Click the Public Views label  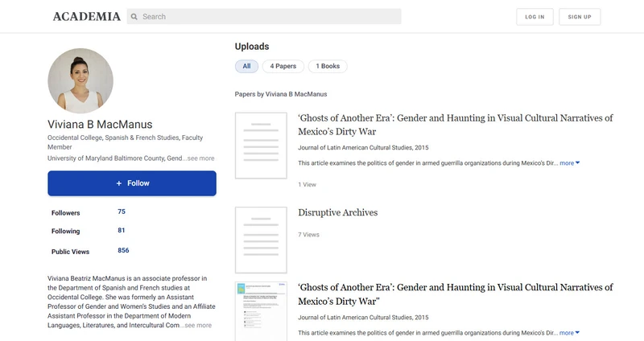(x=70, y=252)
